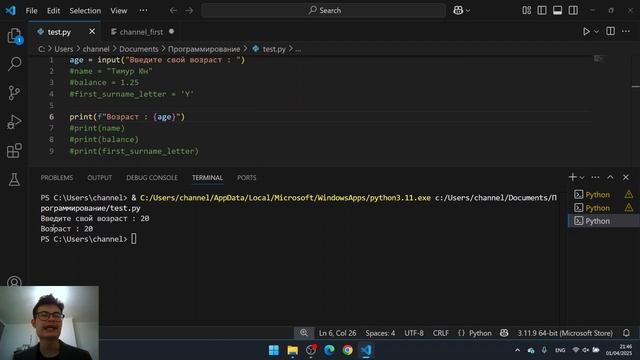
Task: Open the PROBLEMS panel tab
Action: coord(57,178)
